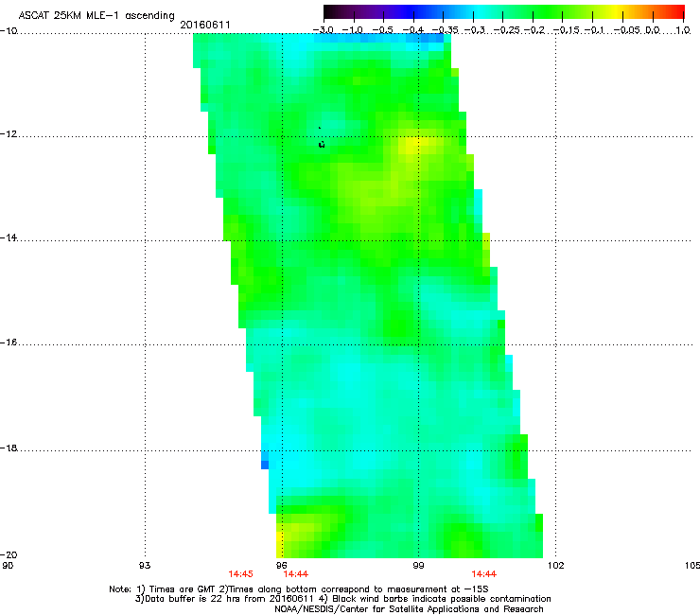The width and height of the screenshot is (700, 615).
Task: Click the -20 latitude axis label
Action: pyautogui.click(x=9, y=554)
